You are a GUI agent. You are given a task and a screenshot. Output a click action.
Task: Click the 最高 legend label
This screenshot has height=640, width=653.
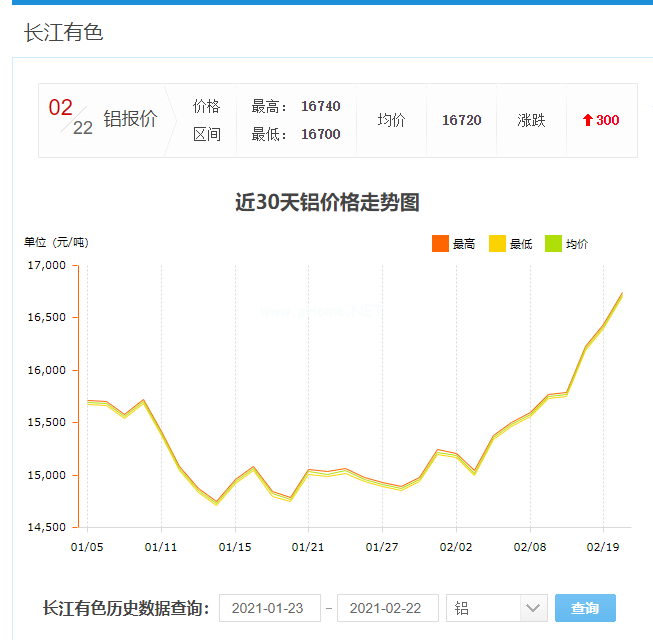pos(464,244)
